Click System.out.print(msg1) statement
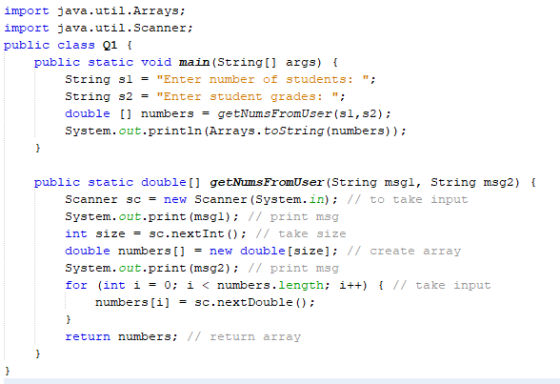This screenshot has height=384, width=560. pos(152,216)
